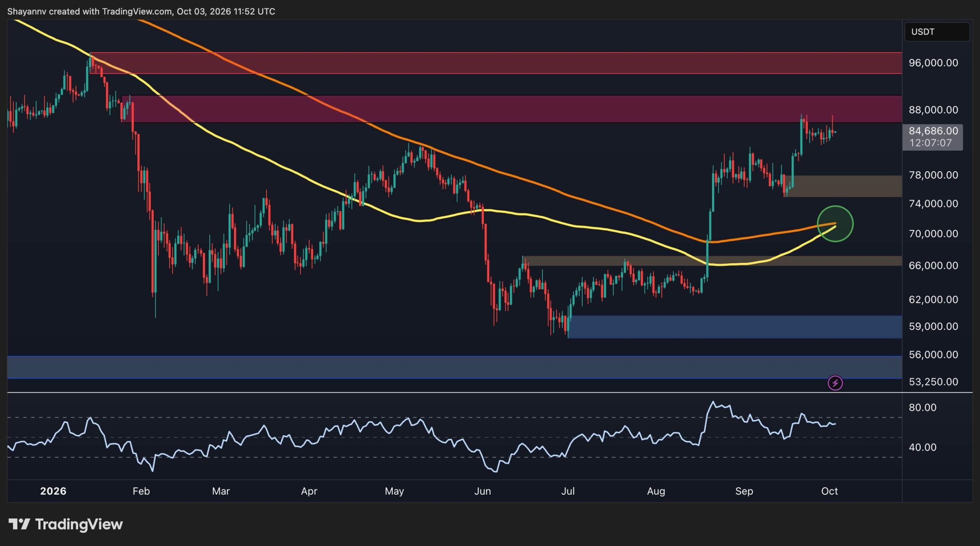Click the Jul label on the time axis
980x546 pixels.
click(568, 491)
